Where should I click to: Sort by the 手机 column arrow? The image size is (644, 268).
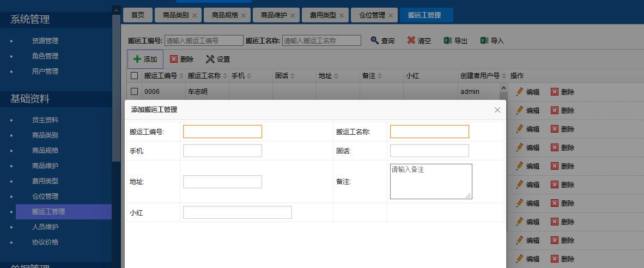[x=249, y=76]
